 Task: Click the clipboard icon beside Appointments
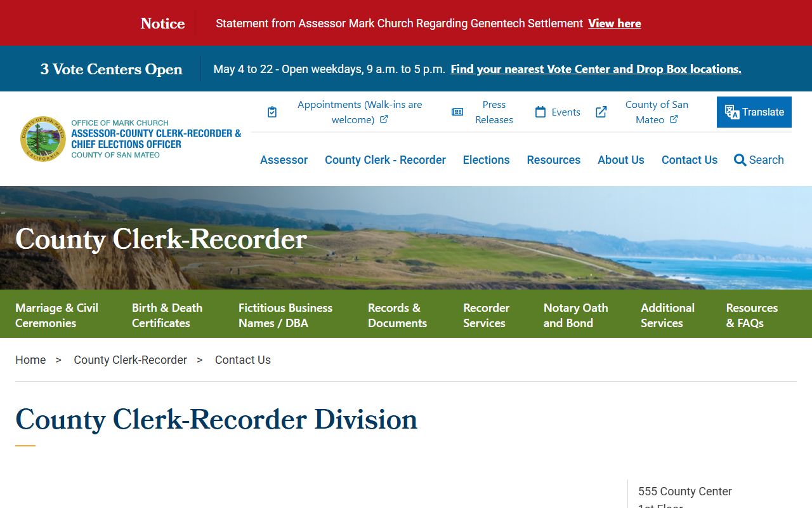272,112
